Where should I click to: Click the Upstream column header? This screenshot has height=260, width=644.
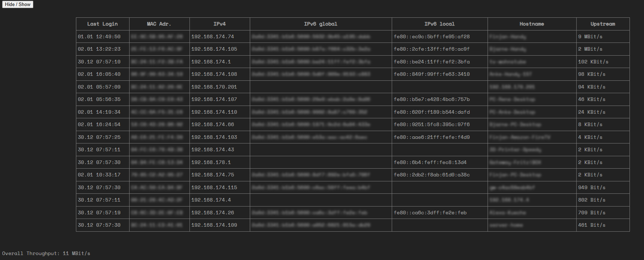603,24
